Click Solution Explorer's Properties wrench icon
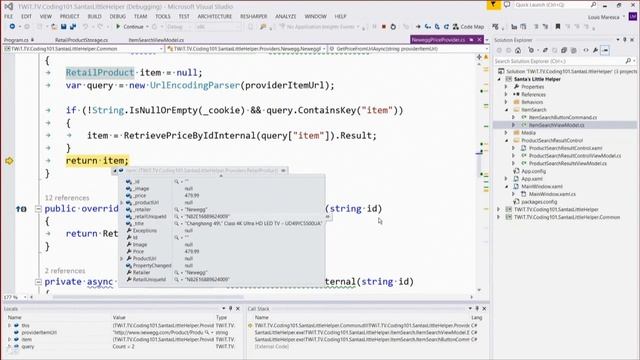This screenshot has width=640, height=360. [x=596, y=50]
